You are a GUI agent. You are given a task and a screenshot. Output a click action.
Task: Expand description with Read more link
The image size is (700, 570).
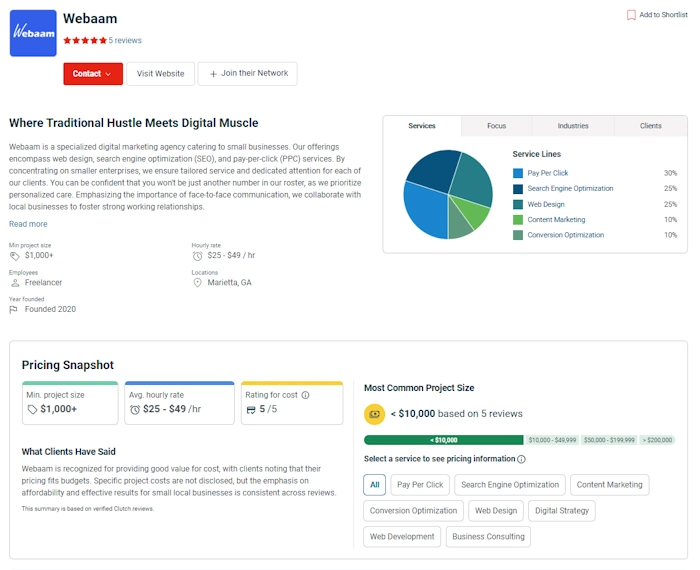(x=28, y=224)
